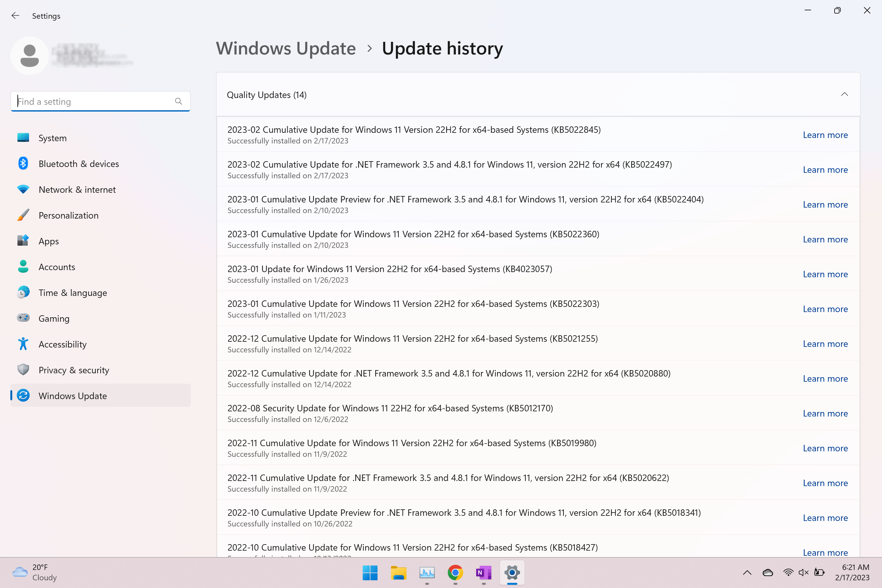Learn more about KB5012170 security update
The image size is (882, 588).
pyautogui.click(x=825, y=413)
